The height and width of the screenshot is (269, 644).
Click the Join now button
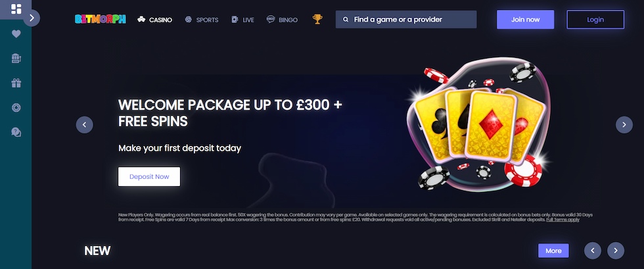[x=525, y=19]
